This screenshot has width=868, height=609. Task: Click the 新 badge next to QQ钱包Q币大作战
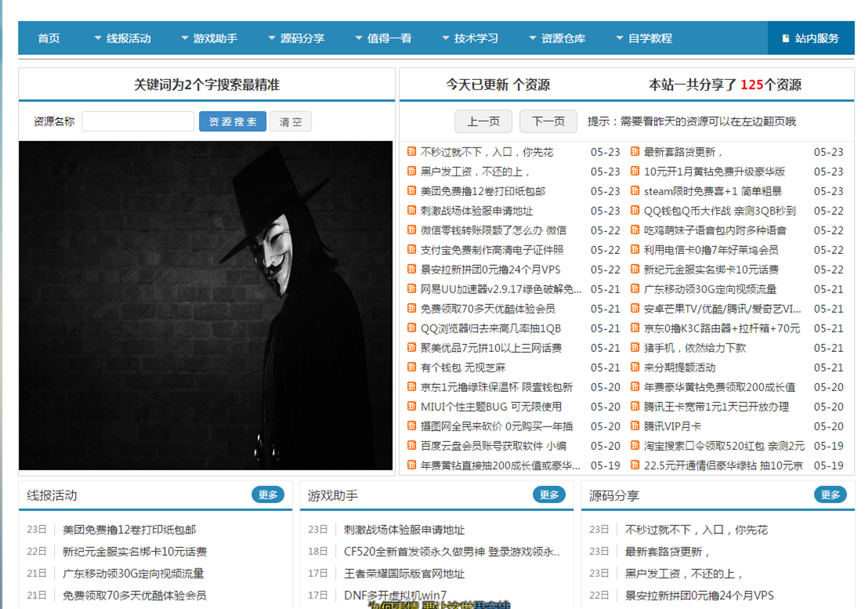pyautogui.click(x=635, y=211)
